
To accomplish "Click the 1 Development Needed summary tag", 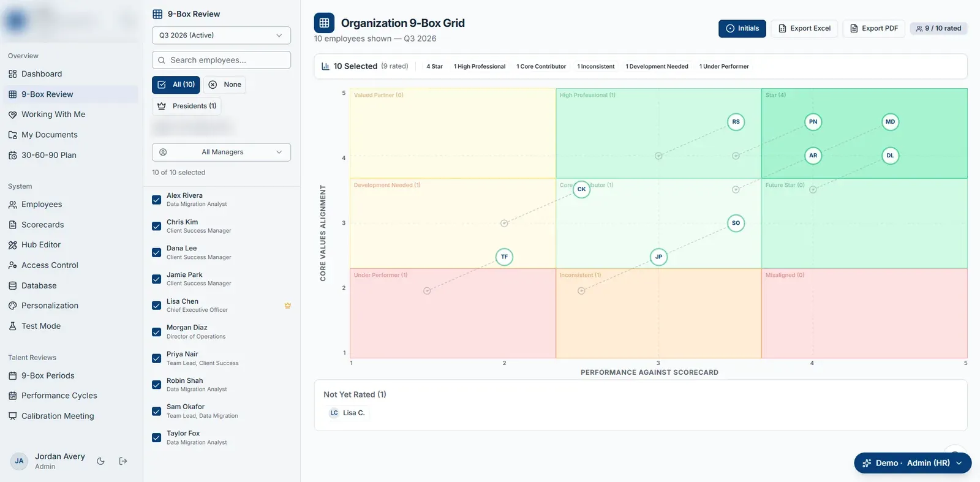I will [657, 67].
